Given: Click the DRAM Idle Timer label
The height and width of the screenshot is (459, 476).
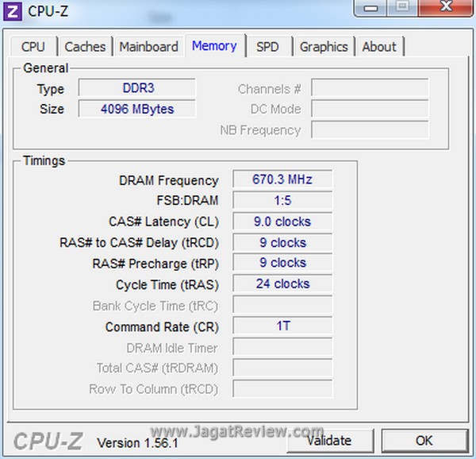Looking at the screenshot, I should tap(172, 348).
